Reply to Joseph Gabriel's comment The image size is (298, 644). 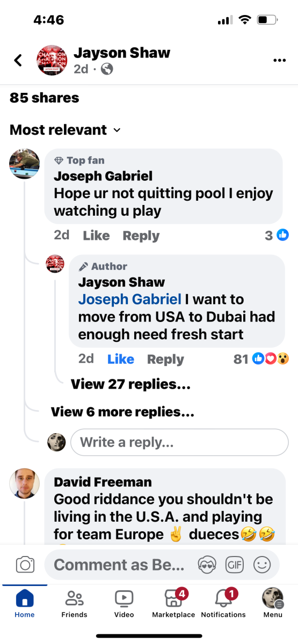tap(141, 235)
